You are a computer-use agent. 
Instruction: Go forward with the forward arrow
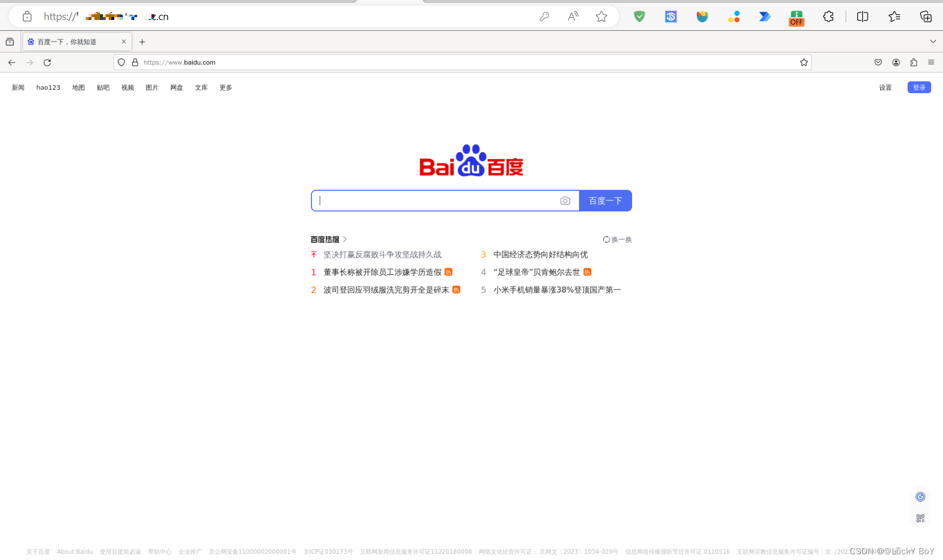coord(30,62)
